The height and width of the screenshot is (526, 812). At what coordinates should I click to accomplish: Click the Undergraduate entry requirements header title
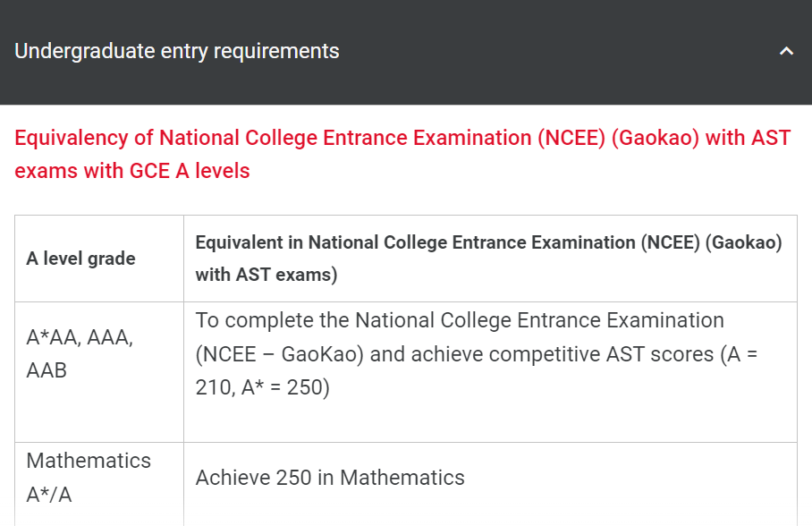point(177,51)
